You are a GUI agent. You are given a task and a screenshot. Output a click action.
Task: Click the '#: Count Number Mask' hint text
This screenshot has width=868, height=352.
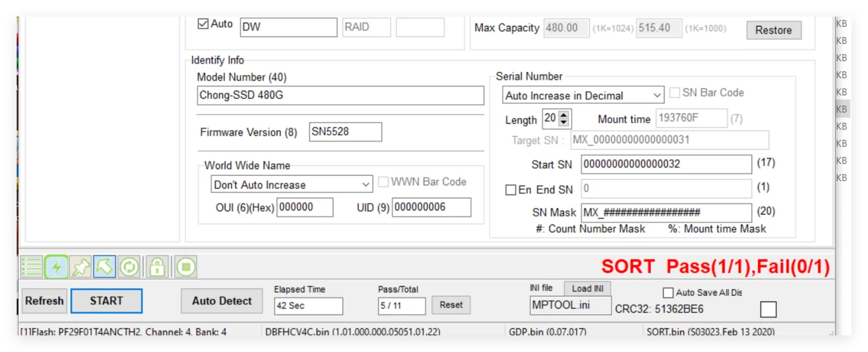pos(591,229)
